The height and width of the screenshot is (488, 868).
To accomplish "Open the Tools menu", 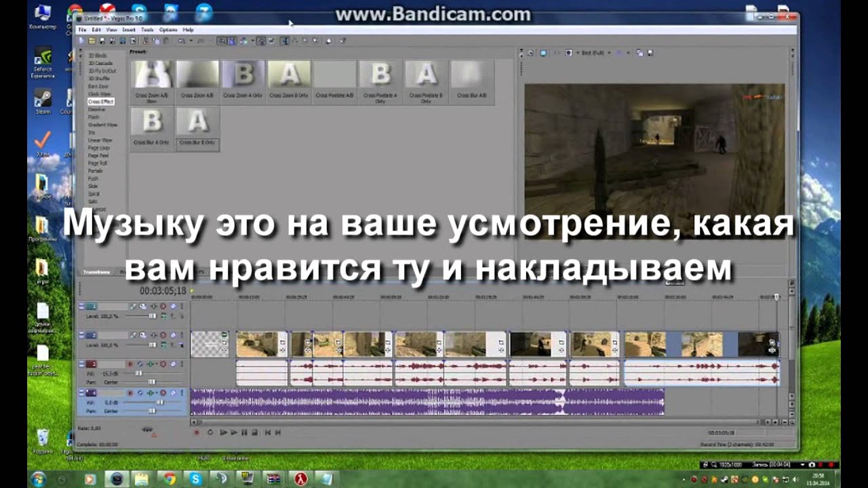I will point(147,30).
